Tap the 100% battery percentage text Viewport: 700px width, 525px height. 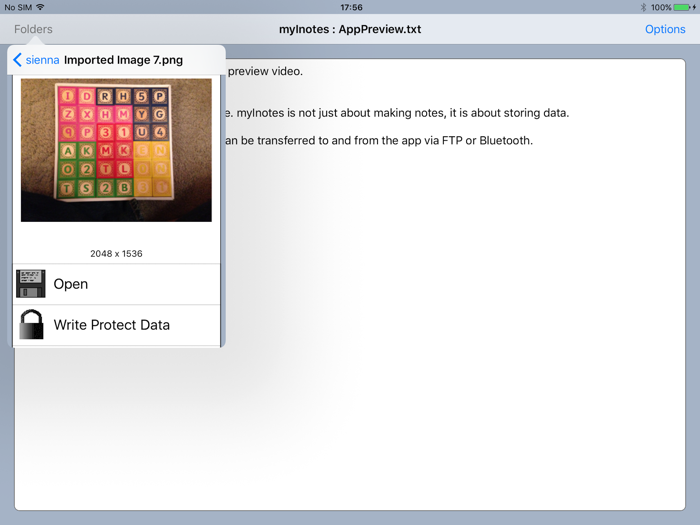click(x=661, y=8)
